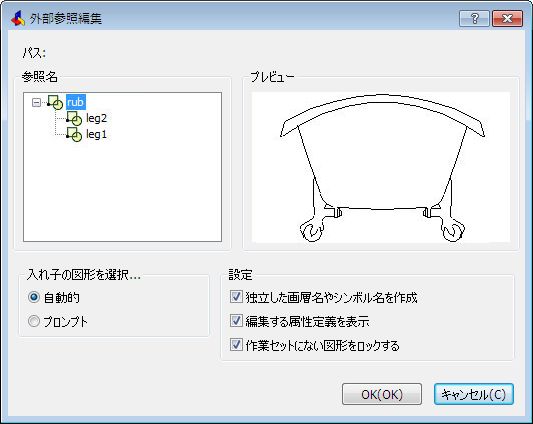Click the application logo in title bar
Image resolution: width=533 pixels, height=424 pixels.
(17, 18)
